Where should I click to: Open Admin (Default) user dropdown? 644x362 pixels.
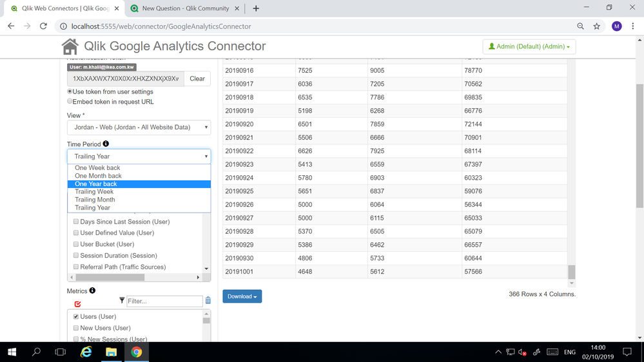[529, 46]
